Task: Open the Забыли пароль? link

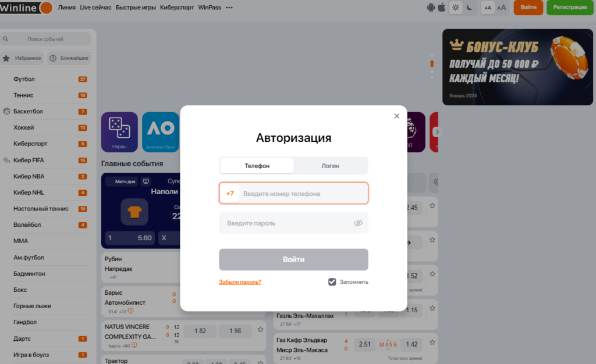Action: 240,282
